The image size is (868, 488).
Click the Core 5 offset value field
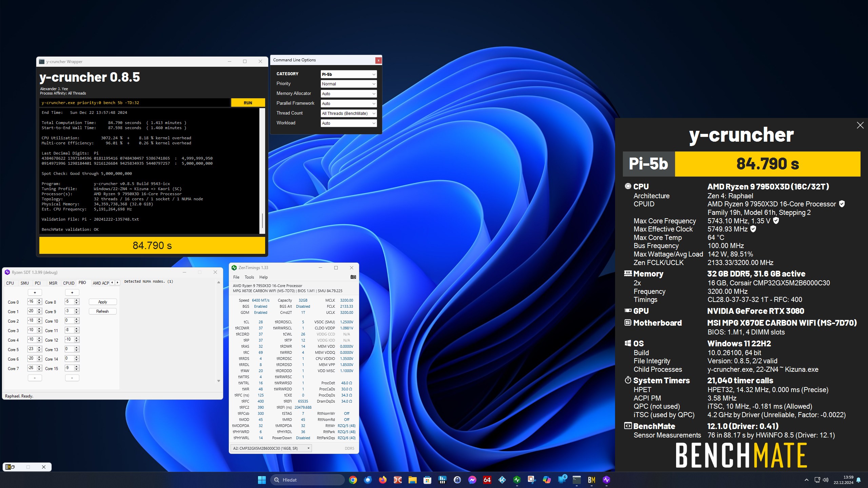tap(32, 349)
